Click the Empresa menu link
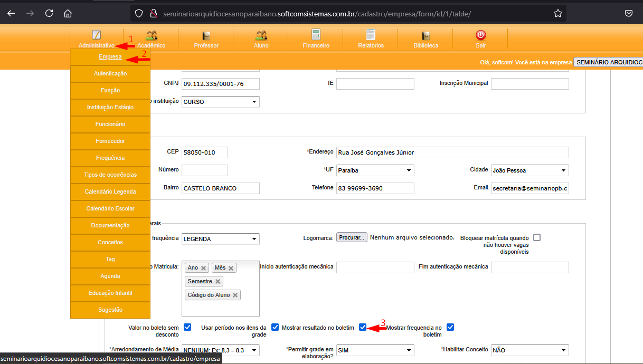643x364 pixels. (x=110, y=57)
